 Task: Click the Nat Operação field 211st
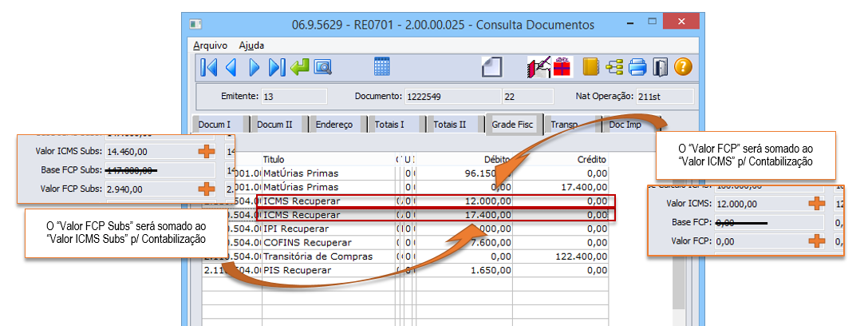point(665,96)
